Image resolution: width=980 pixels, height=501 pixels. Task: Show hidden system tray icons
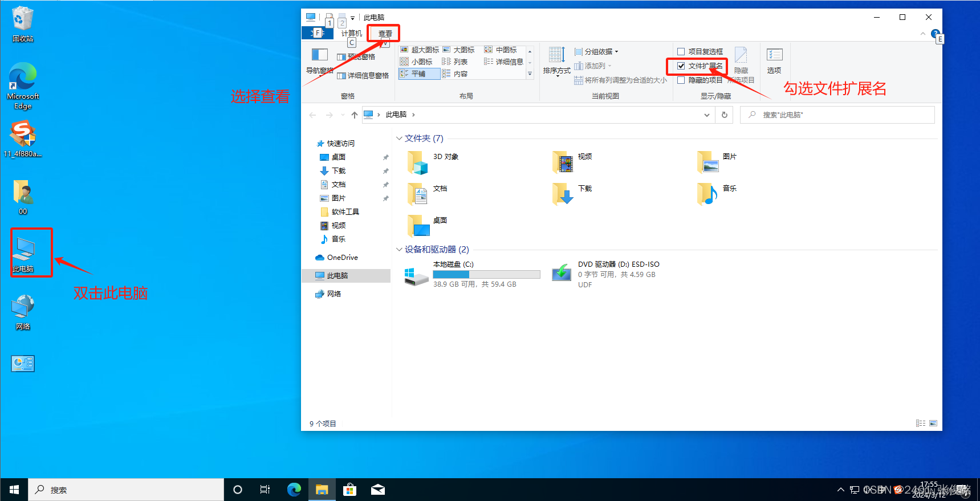tap(840, 490)
